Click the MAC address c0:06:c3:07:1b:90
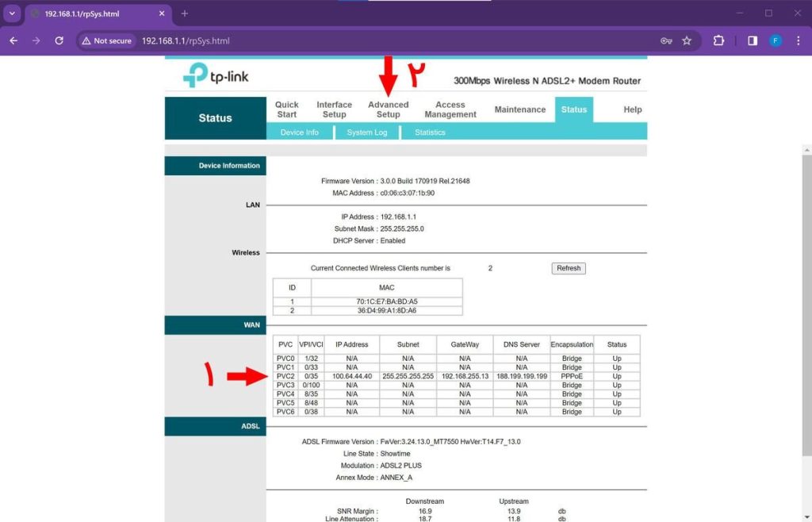Screen dimensions: 812x522 click(408, 193)
